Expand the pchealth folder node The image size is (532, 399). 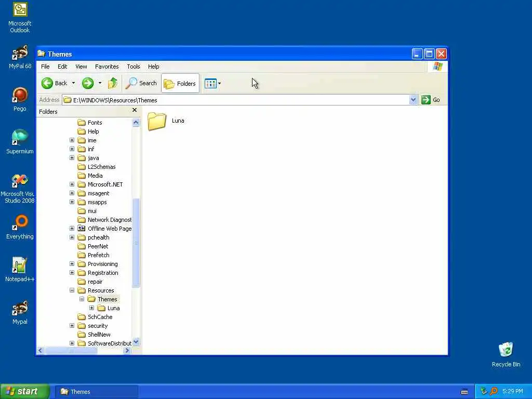[72, 237]
